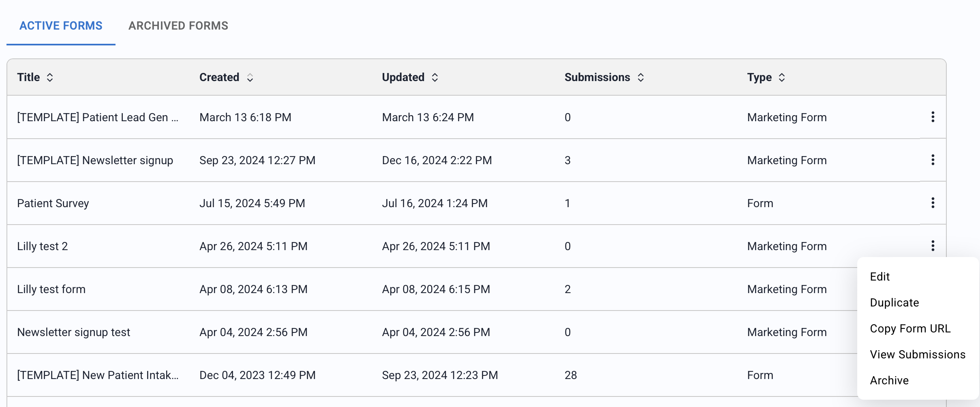Open the three-dot menu for Lilly test 2
Screen dimensions: 980x407
pos(933,246)
